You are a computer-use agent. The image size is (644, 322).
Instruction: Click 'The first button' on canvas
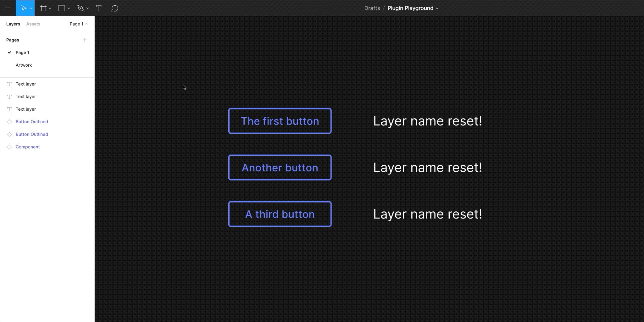tap(280, 121)
